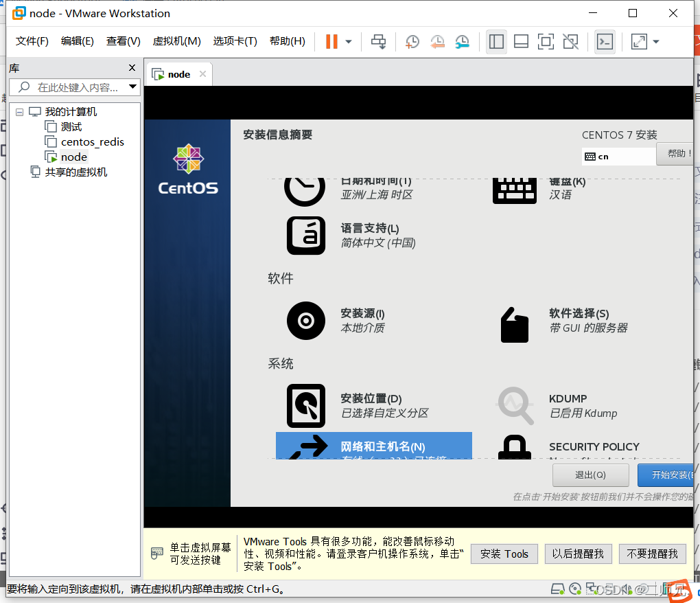Open 软件选择(S) package icon
This screenshot has width=700, height=603.
pyautogui.click(x=514, y=325)
